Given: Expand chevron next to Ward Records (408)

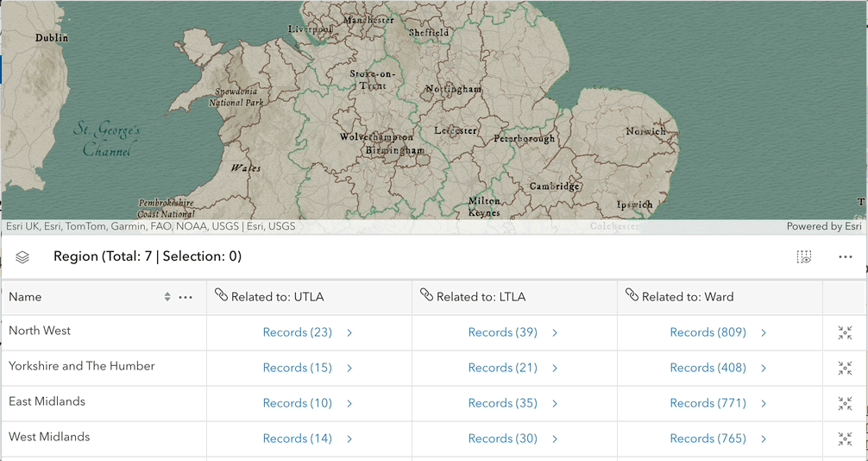Looking at the screenshot, I should point(764,368).
